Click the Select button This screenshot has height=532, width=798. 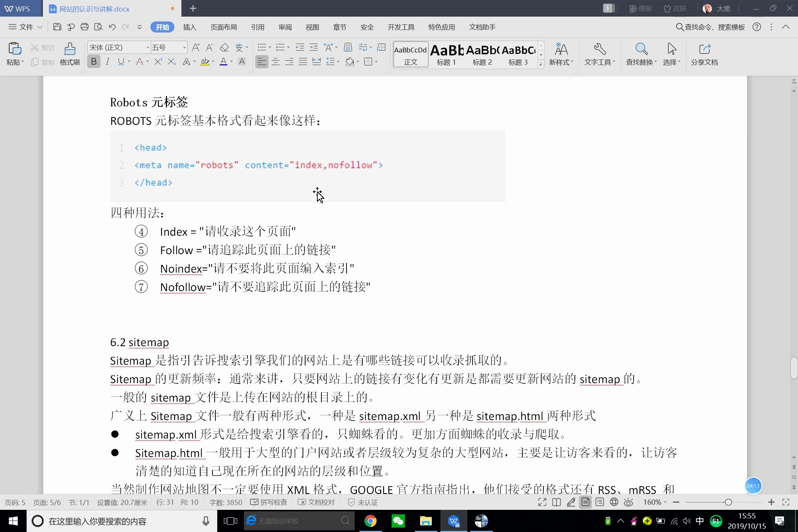pyautogui.click(x=671, y=54)
